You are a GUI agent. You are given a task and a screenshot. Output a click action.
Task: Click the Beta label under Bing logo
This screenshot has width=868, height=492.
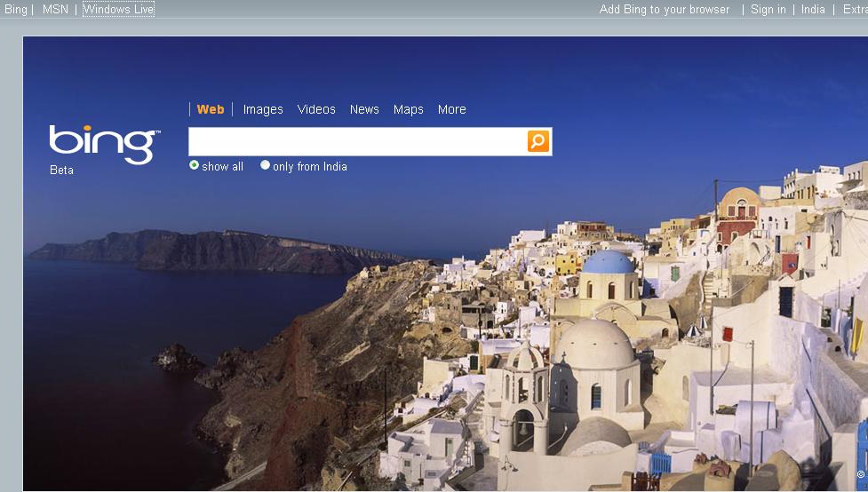click(61, 170)
